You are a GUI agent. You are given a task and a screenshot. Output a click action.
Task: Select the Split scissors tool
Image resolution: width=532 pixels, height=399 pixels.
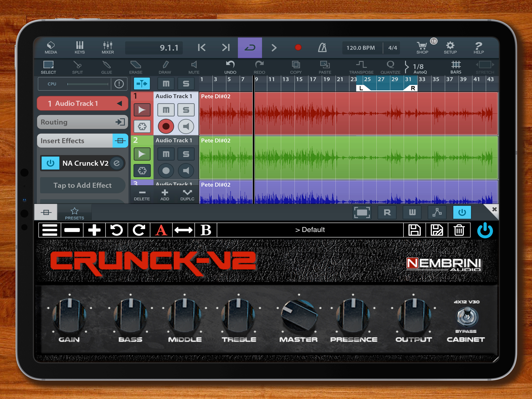pos(78,67)
